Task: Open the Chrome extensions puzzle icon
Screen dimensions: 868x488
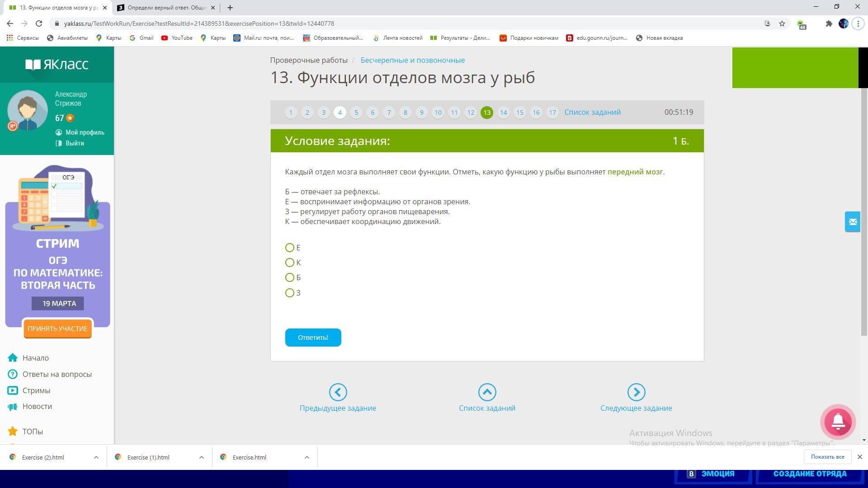Action: pyautogui.click(x=829, y=23)
